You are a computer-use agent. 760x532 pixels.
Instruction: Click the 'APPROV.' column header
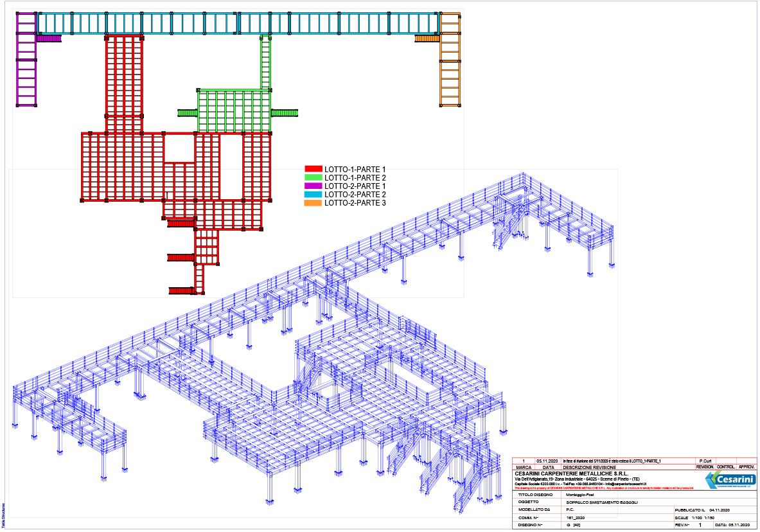747,467
